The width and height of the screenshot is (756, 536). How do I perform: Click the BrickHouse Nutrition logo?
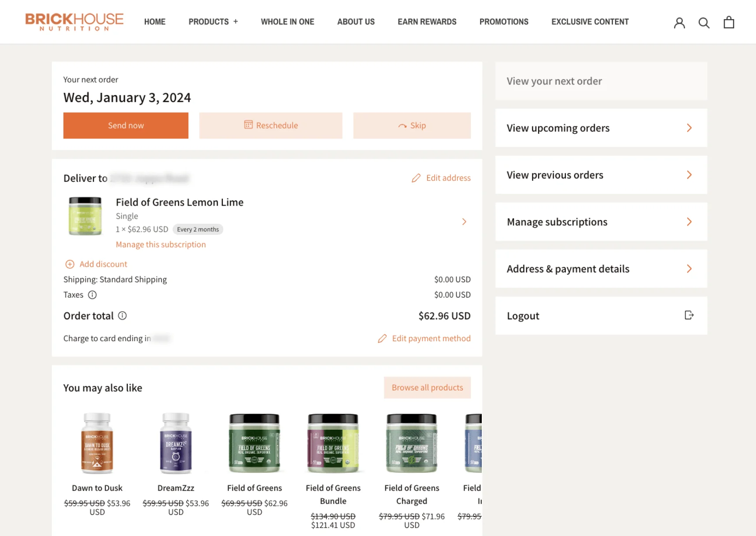click(74, 22)
